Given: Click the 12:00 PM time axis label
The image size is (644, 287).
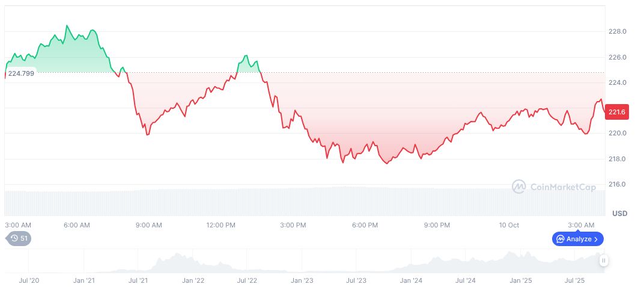Looking at the screenshot, I should pos(220,225).
